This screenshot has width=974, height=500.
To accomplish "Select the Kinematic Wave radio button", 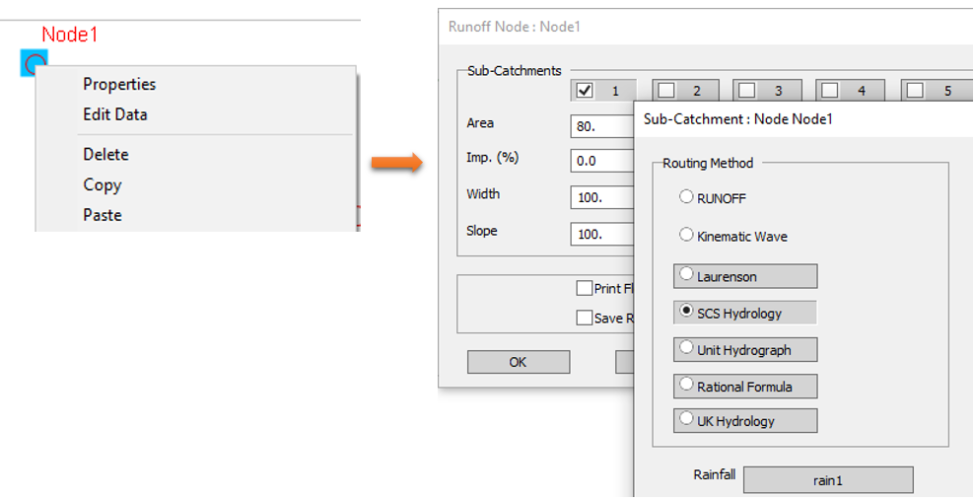I will point(687,236).
